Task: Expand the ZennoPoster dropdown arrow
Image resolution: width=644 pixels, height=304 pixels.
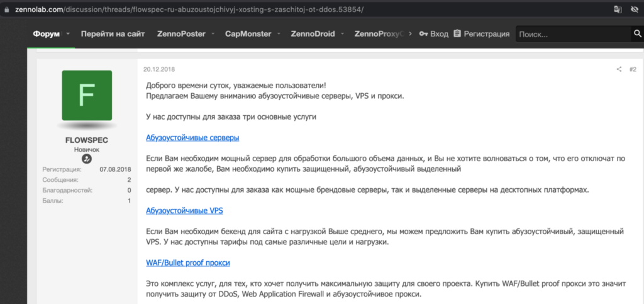Action: click(x=213, y=34)
